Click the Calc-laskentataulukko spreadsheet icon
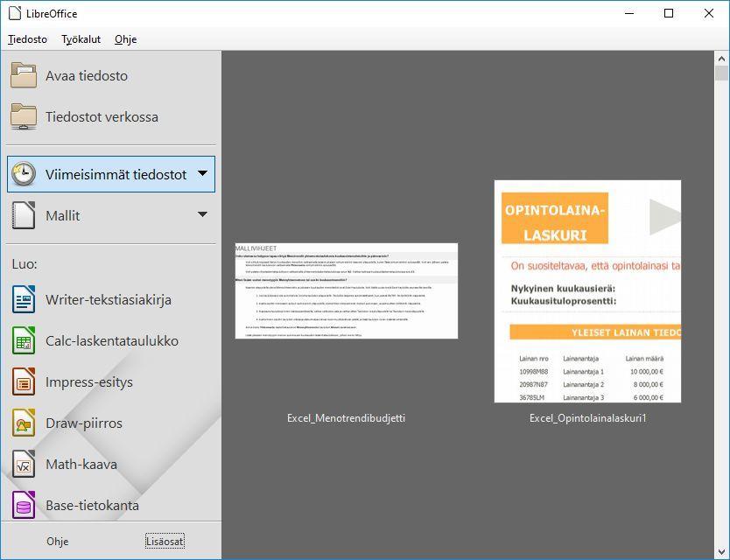 click(24, 340)
